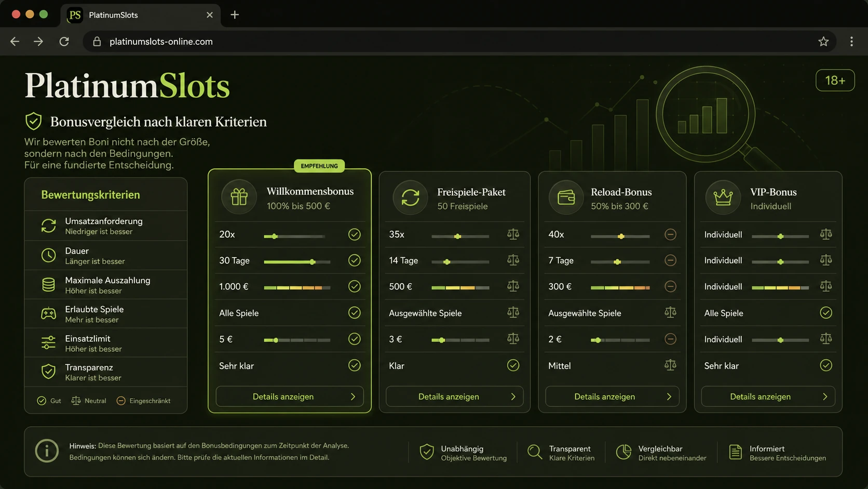This screenshot has height=489, width=868.
Task: Switch to the PlatinumSlots browser tab
Action: point(140,15)
